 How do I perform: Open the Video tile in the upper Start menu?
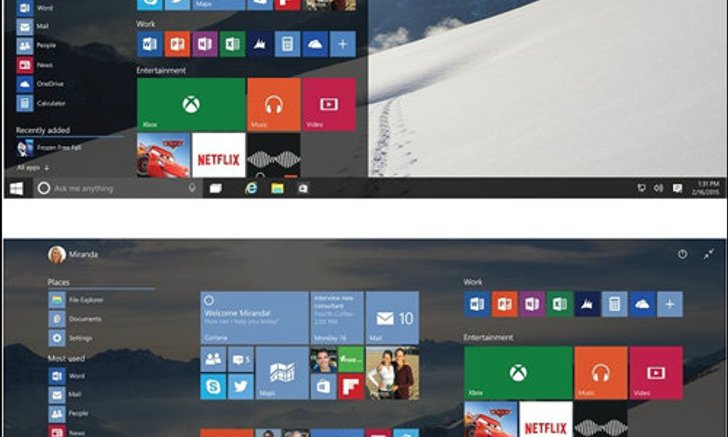[329, 104]
